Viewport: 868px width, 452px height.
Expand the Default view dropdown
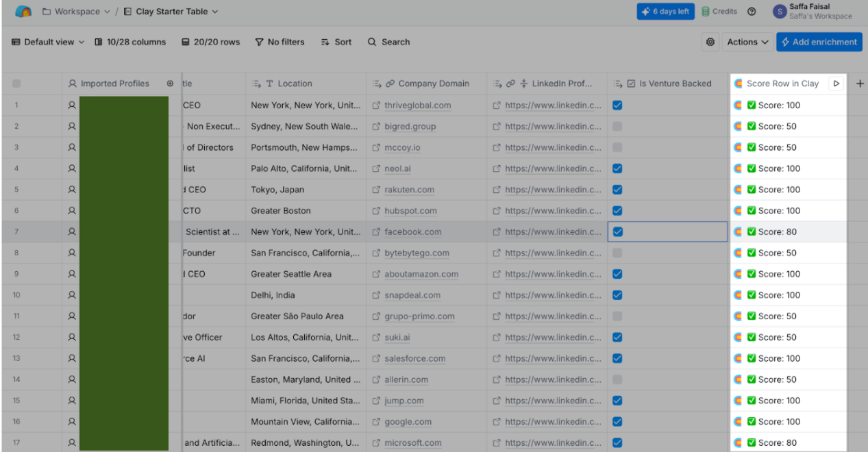point(48,42)
